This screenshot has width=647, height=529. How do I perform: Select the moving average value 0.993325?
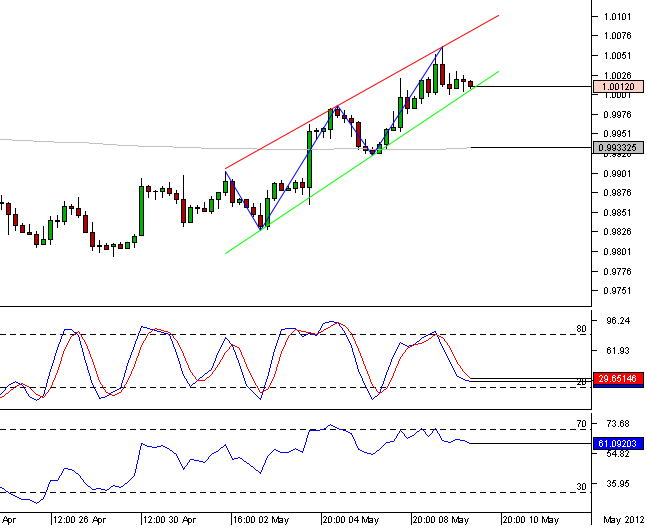coord(618,147)
